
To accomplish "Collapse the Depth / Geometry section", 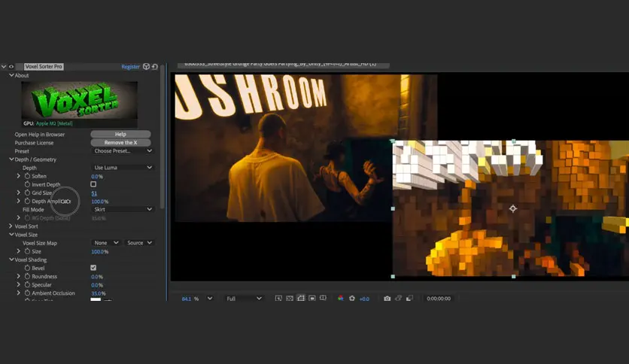I will [11, 159].
